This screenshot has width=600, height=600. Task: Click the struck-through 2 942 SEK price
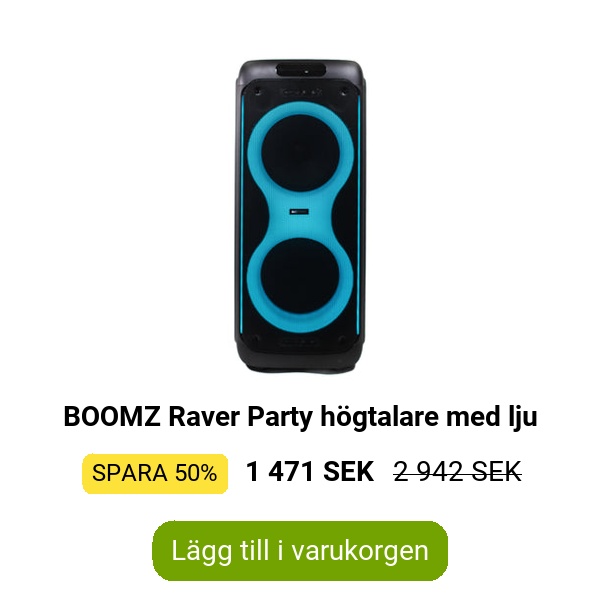458,472
